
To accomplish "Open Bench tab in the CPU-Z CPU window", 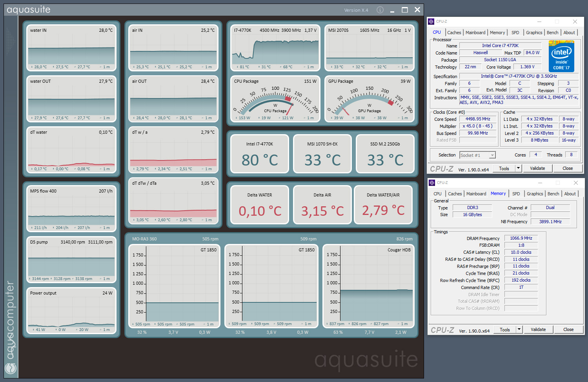I will pos(552,33).
